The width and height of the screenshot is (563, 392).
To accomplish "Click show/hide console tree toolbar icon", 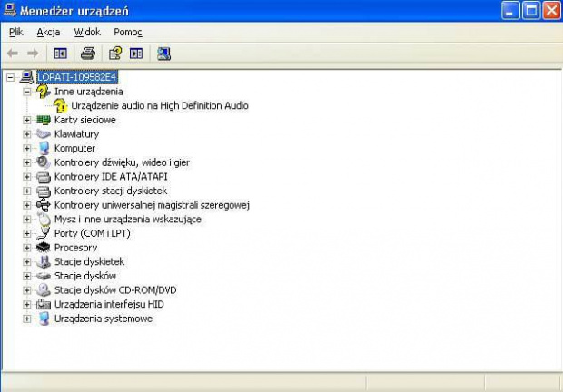I will coord(61,54).
